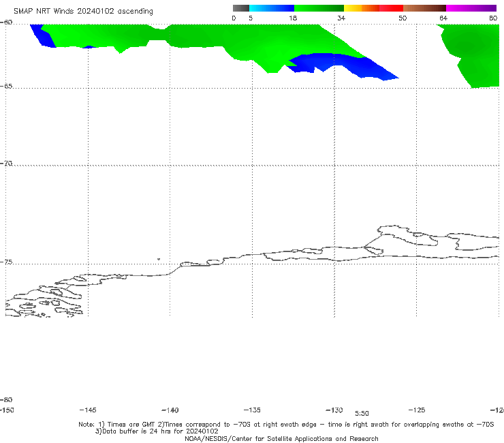
Task: Click the "-65" latitude axis label
Action: coord(6,87)
